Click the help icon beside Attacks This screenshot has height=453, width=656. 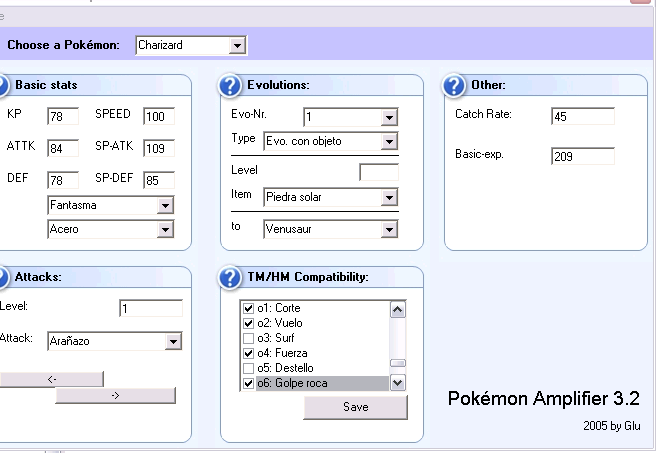[3, 278]
